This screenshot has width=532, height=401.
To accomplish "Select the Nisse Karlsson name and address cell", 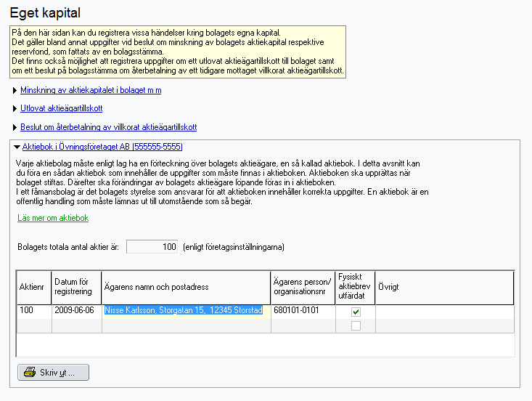I will 187,312.
